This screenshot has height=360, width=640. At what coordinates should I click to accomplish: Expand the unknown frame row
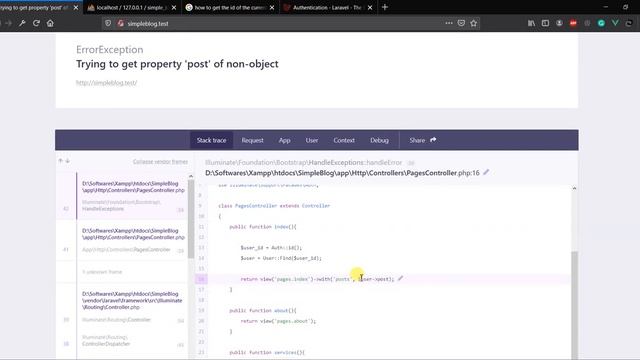click(x=122, y=271)
